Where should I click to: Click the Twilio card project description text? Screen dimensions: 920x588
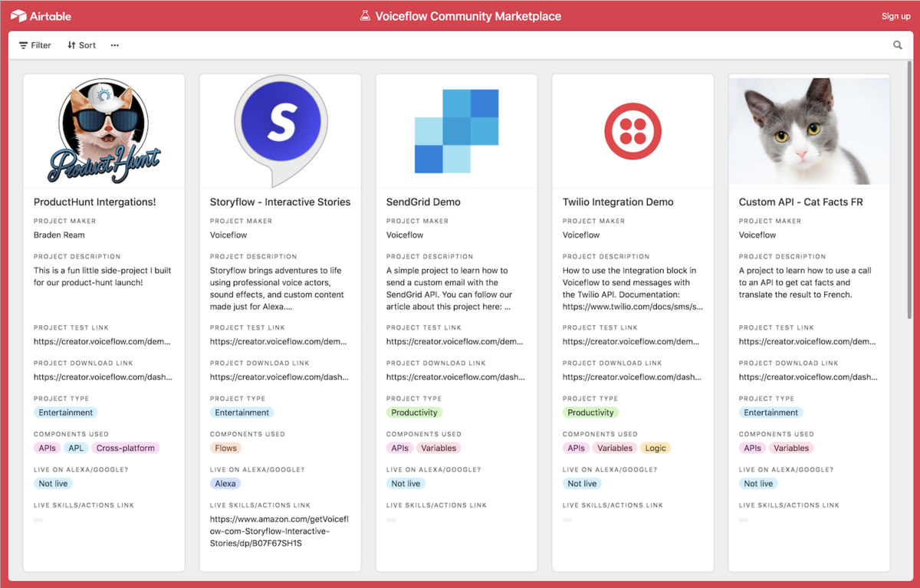[632, 288]
